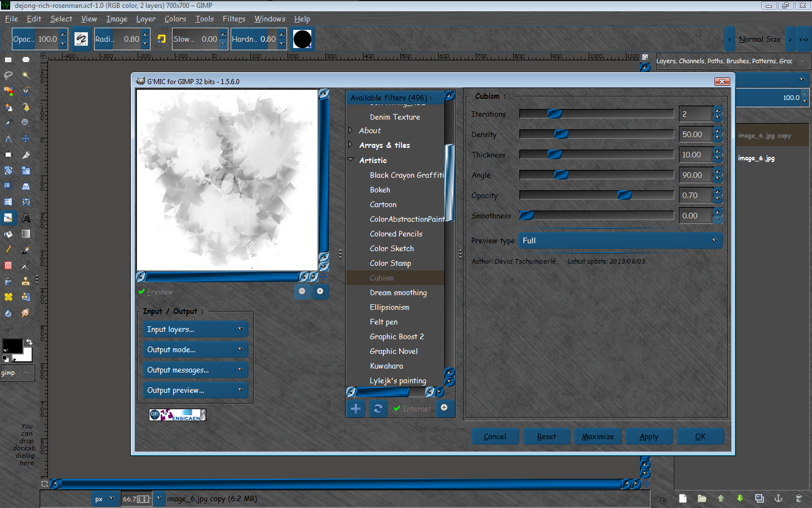Image resolution: width=812 pixels, height=508 pixels.
Task: Click the Reset button
Action: [x=546, y=436]
